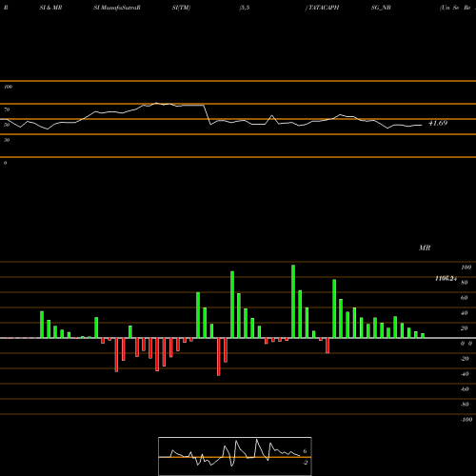The image size is (476, 476).
Task: Click the '-2' label in mini chart
Action: [x=305, y=463]
